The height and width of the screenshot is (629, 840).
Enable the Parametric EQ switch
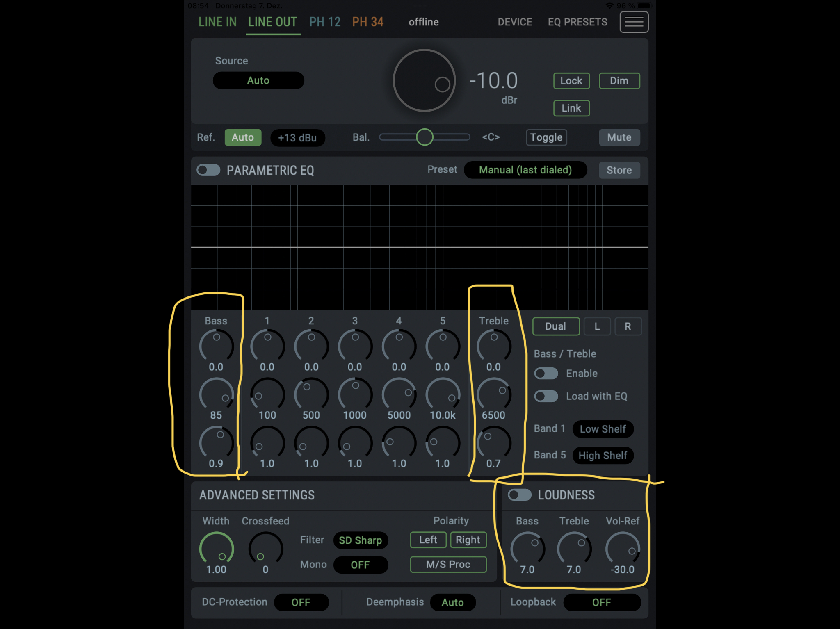(x=208, y=170)
